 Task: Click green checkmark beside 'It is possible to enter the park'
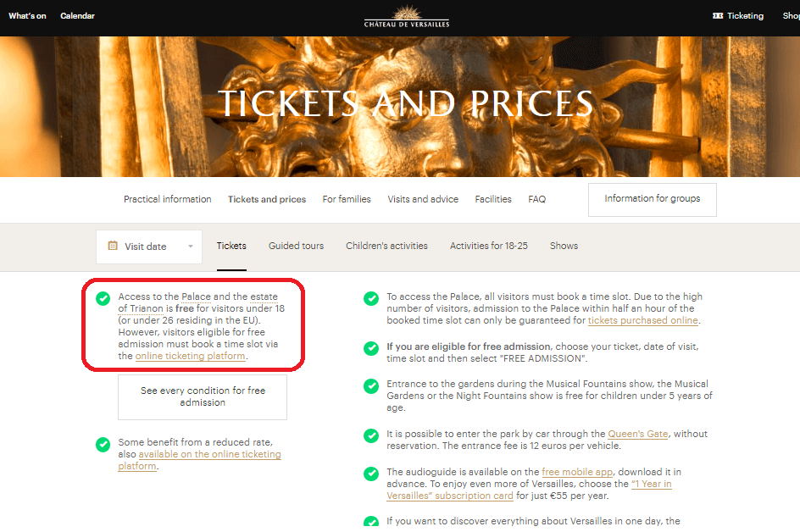(371, 435)
